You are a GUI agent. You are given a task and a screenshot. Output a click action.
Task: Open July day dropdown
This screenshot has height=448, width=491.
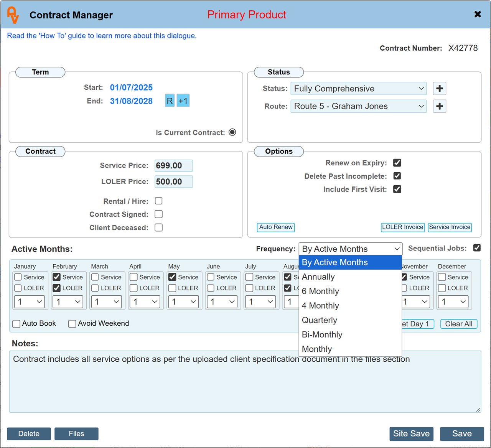point(261,302)
